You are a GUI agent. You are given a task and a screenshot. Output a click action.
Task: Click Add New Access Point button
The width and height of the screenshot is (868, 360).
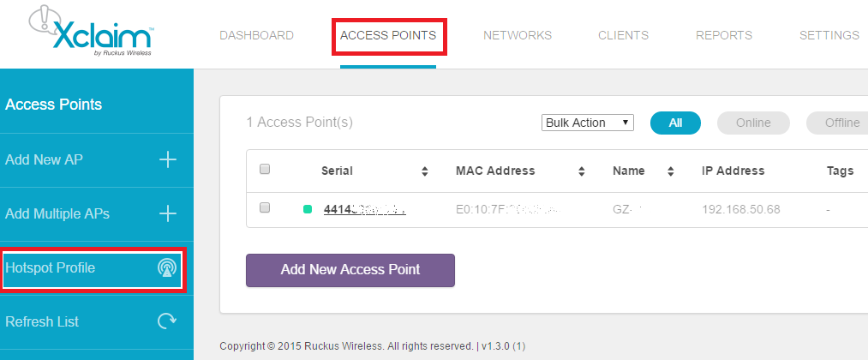(x=350, y=270)
